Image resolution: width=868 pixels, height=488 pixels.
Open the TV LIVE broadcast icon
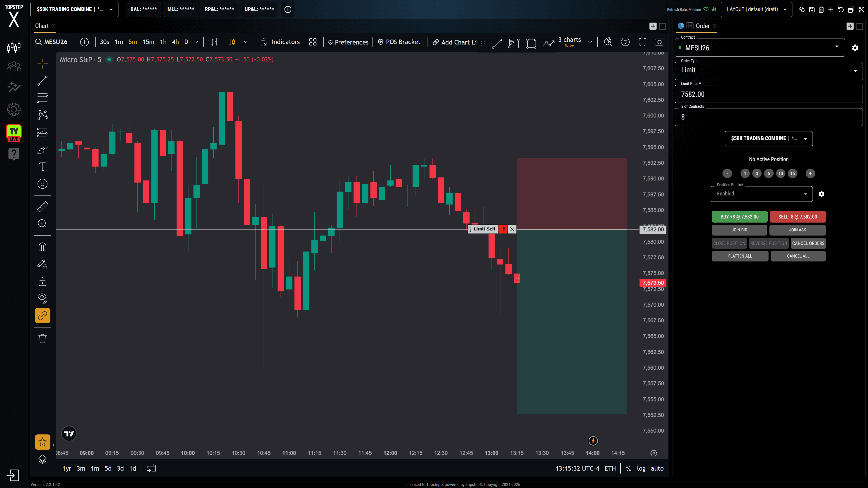14,133
